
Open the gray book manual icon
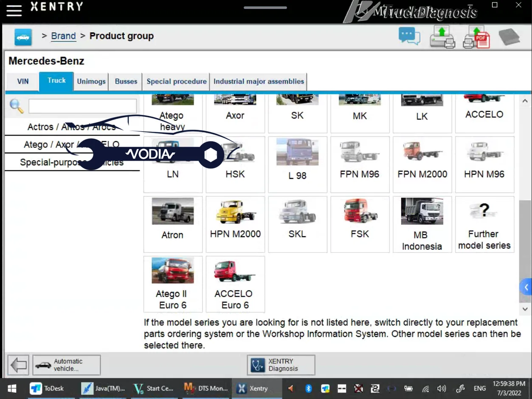[509, 37]
